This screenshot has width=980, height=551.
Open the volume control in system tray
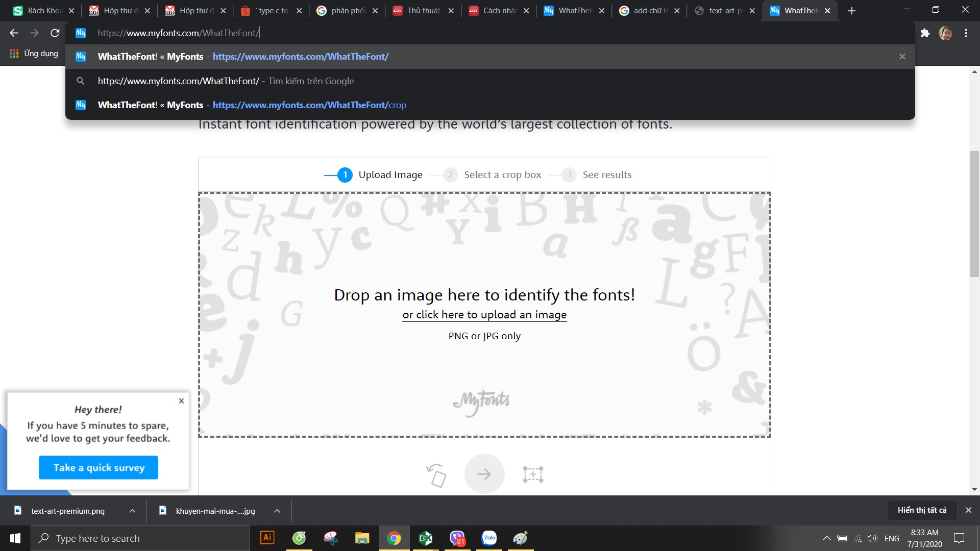872,538
